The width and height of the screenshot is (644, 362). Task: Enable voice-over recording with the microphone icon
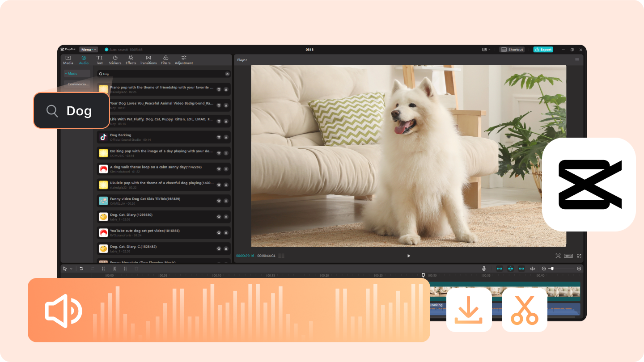(x=484, y=268)
